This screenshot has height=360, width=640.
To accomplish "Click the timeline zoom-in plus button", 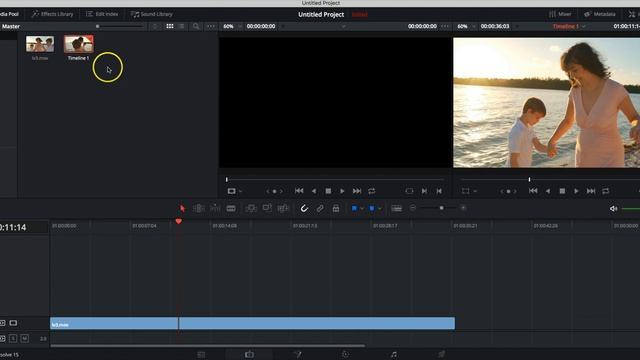I will (463, 208).
